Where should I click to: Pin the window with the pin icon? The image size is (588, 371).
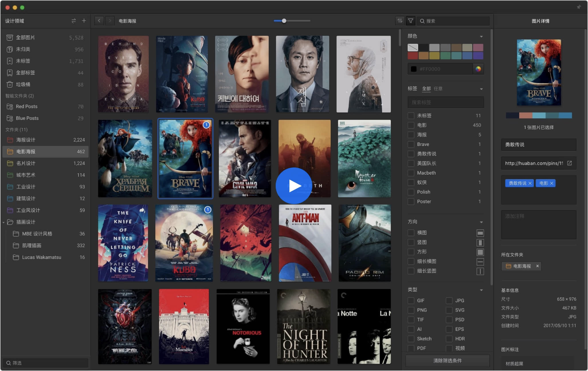click(x=579, y=7)
